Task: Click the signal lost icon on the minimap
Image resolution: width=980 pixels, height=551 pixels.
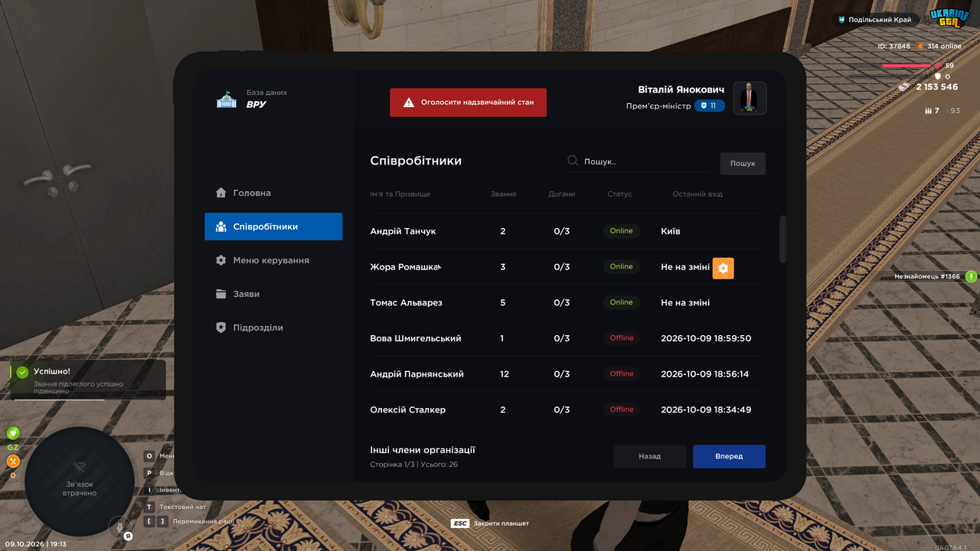Action: point(80,467)
